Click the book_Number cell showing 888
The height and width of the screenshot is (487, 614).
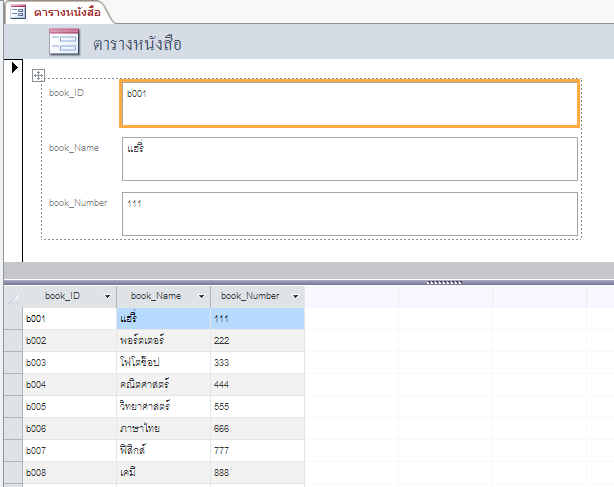click(x=257, y=472)
